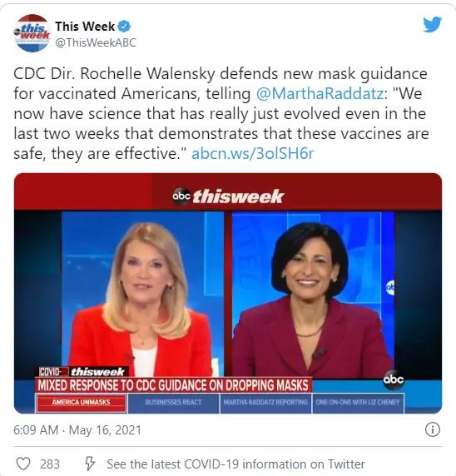Select Martha Raddatz Reporting segment tab
The image size is (456, 476).
point(265,403)
